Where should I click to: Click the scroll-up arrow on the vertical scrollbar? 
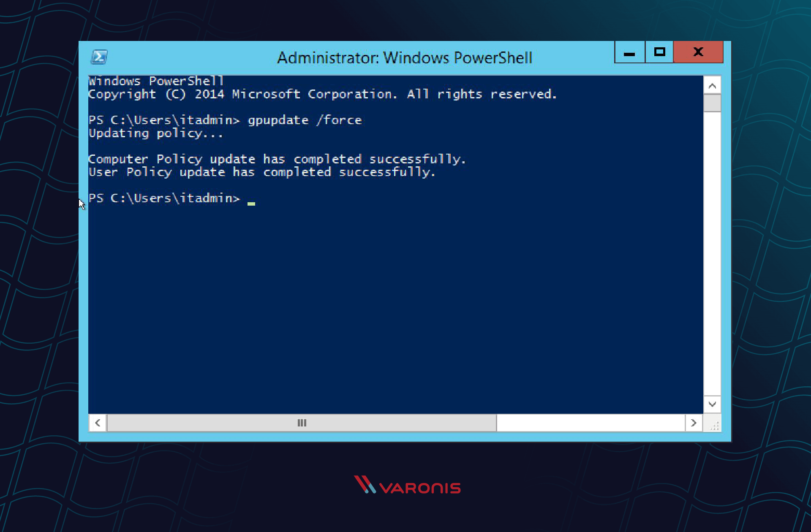(712, 85)
